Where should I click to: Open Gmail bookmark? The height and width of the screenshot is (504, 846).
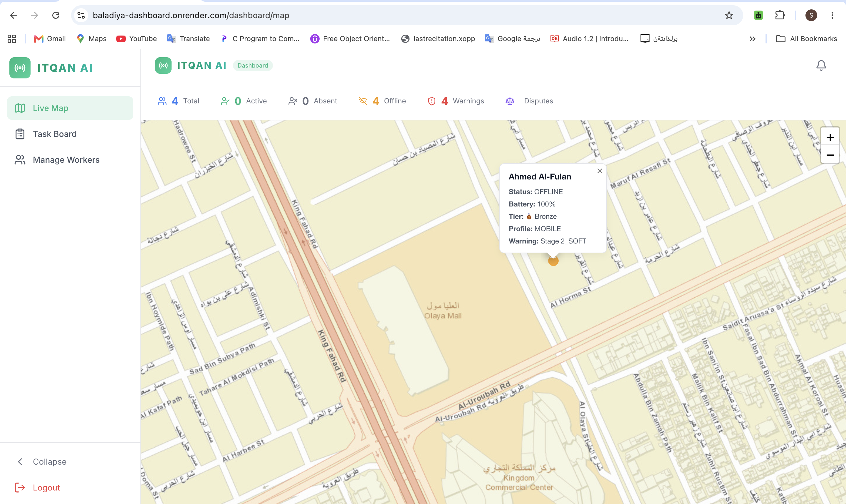tap(50, 39)
